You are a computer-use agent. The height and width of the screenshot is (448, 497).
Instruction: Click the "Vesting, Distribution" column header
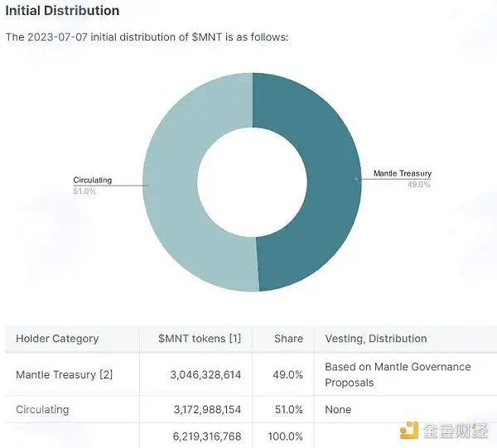tap(376, 339)
